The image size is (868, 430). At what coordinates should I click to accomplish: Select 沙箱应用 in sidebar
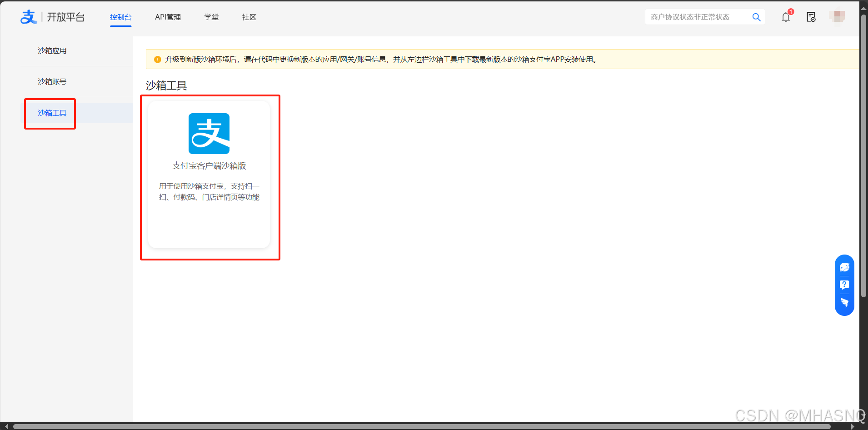(x=52, y=50)
